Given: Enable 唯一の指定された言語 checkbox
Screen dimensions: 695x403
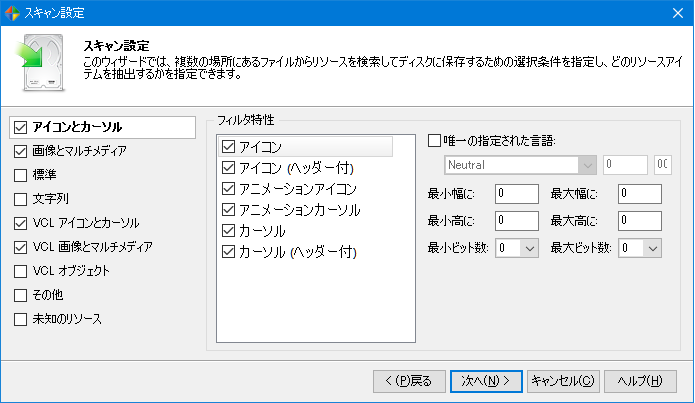Looking at the screenshot, I should (x=434, y=141).
